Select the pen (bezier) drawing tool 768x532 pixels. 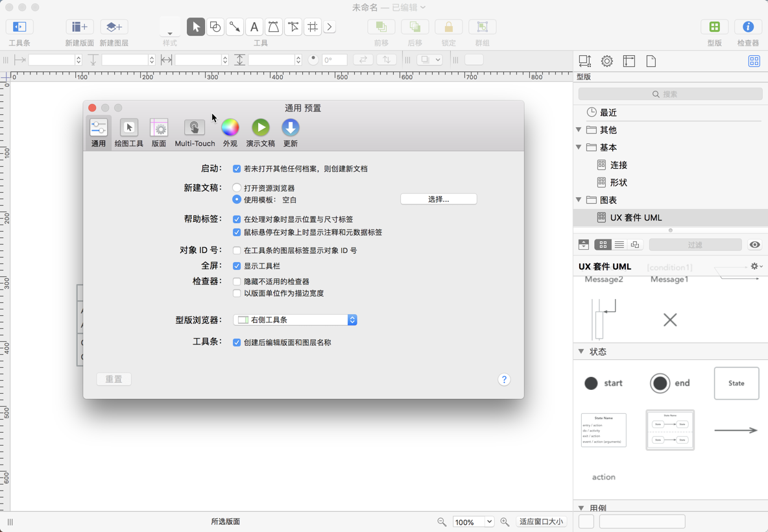point(274,27)
